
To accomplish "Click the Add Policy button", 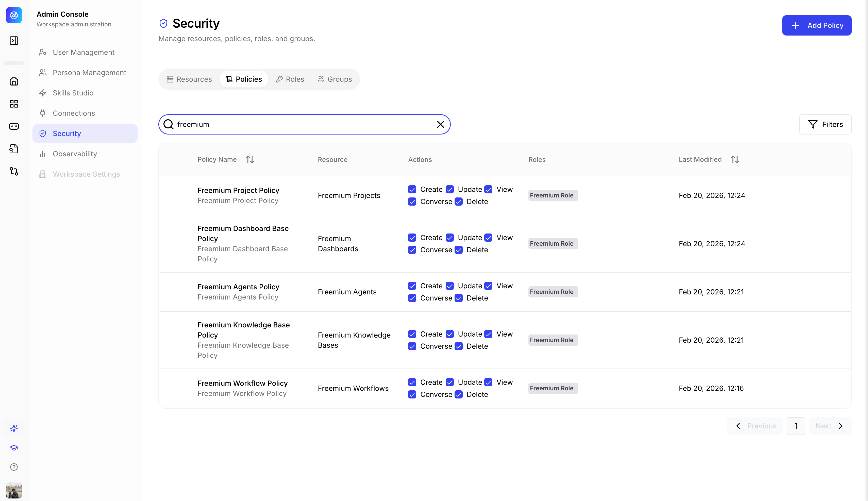I will click(x=817, y=25).
